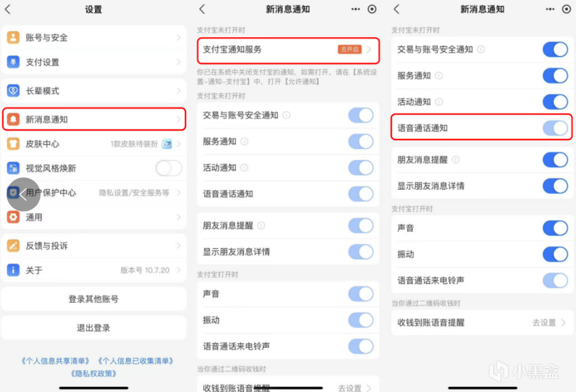Tap the 登录其他账号 button
Viewport: 576px width, 392px height.
pos(94,299)
